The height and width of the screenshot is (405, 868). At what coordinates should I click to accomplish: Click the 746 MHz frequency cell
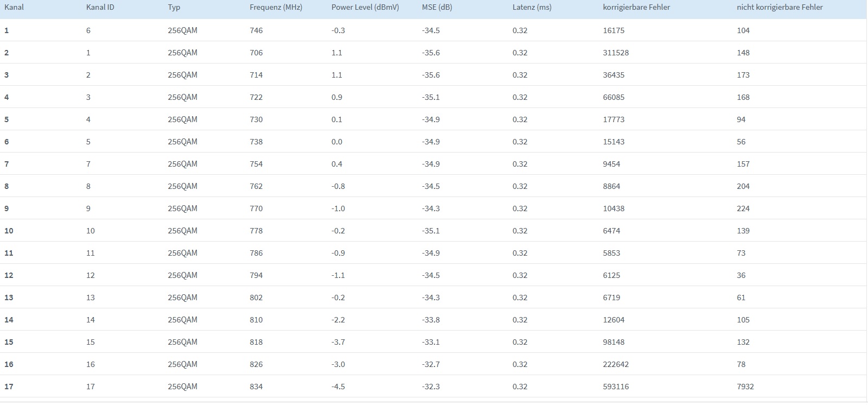(x=256, y=30)
